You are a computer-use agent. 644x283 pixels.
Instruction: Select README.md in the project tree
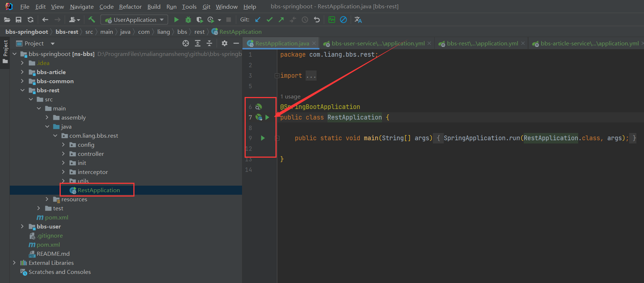pos(53,254)
